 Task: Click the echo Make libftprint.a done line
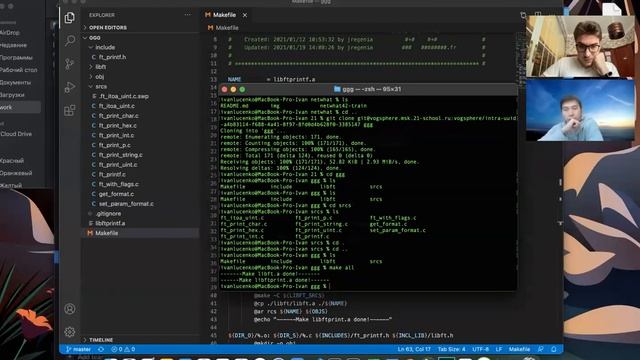coord(322,320)
